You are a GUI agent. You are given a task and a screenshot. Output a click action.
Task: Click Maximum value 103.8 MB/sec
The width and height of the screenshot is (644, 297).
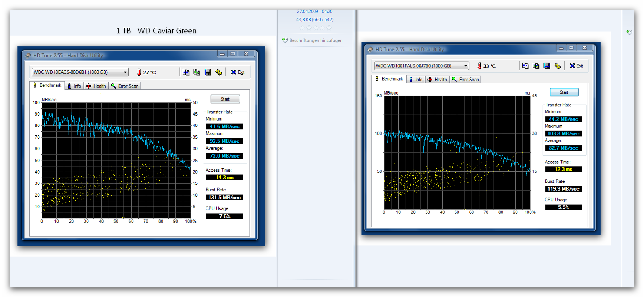coord(563,133)
